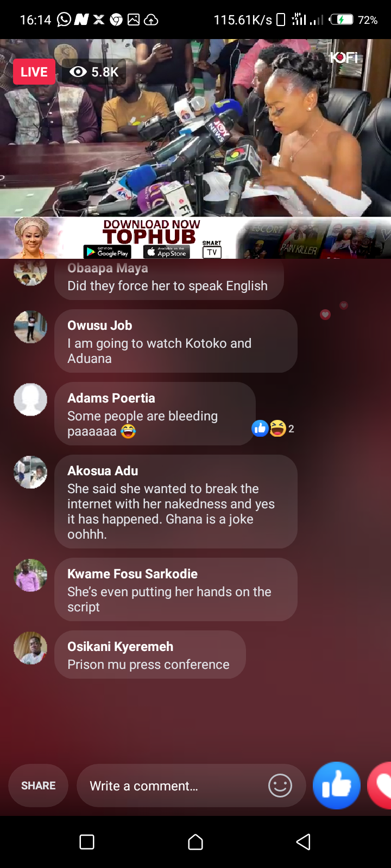Tap Android home navigation button
The height and width of the screenshot is (868, 391).
195,842
